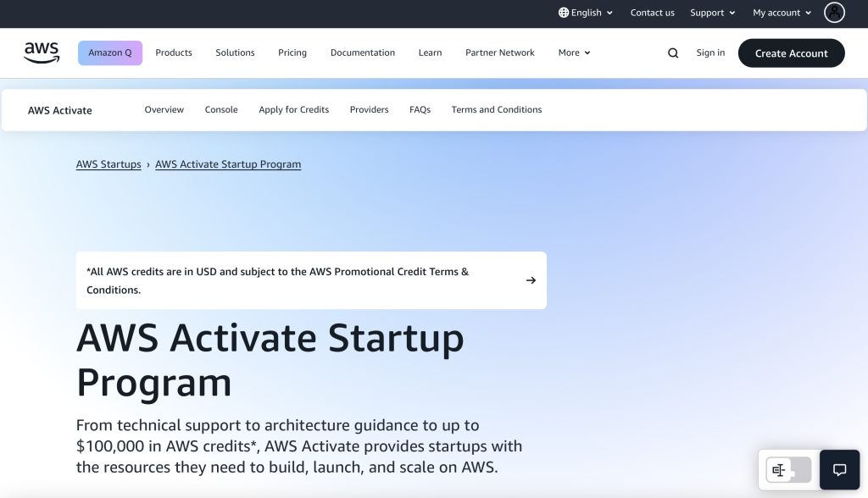Open the user profile avatar icon
Screen dimensions: 868x498
pos(834,13)
